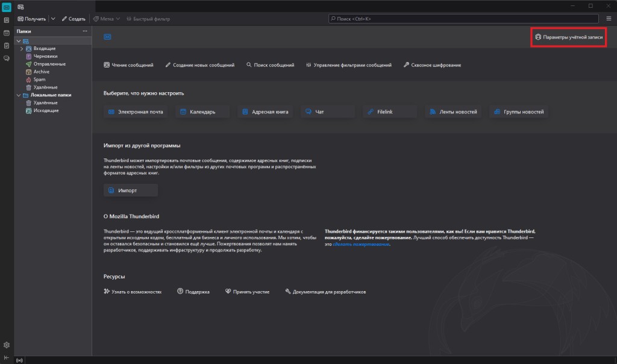
Task: Switch to the Calendar space icon in the sidebar
Action: click(7, 33)
